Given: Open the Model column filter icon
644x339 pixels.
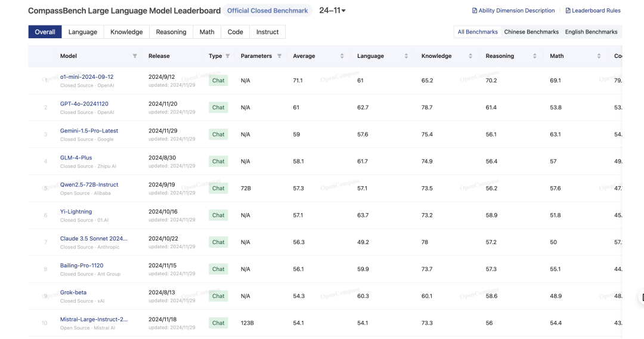Looking at the screenshot, I should (x=135, y=56).
